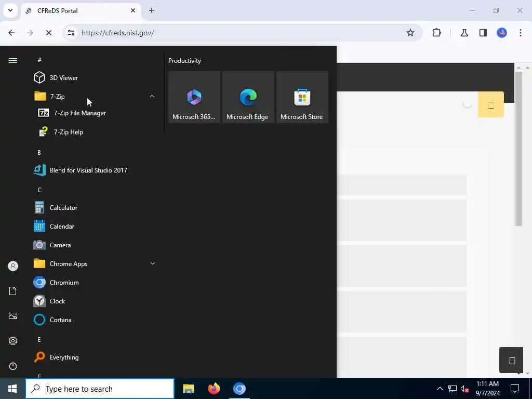532x399 pixels.
Task: Open Blend for Visual Studio 2017
Action: (x=94, y=170)
